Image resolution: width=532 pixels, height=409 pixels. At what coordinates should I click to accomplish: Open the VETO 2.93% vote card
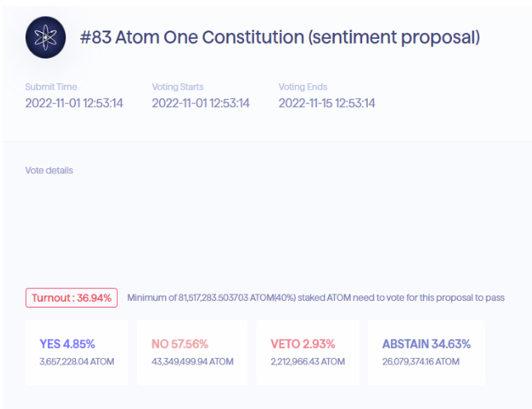[x=308, y=352]
